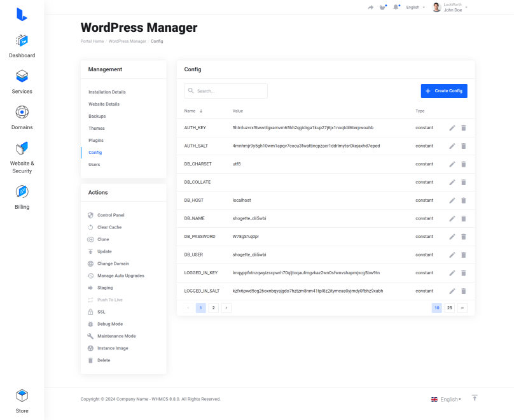This screenshot has height=420, width=514.
Task: Go to WordPress Manager breadcrumb
Action: (x=127, y=41)
